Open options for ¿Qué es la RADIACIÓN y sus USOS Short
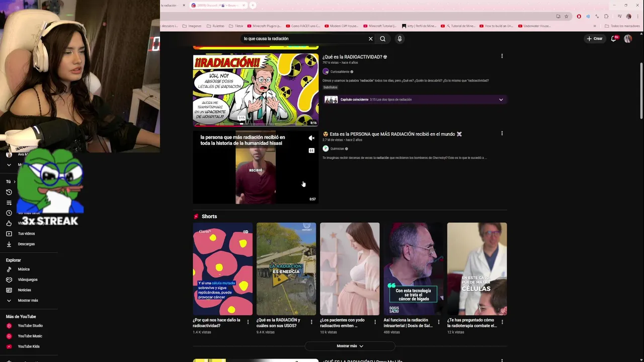The image size is (644, 362). 311,322
